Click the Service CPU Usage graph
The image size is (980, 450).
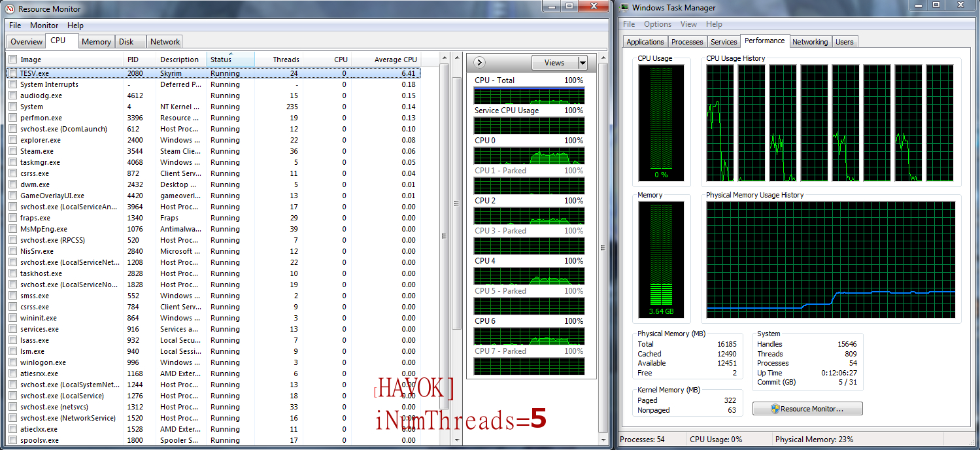(529, 126)
